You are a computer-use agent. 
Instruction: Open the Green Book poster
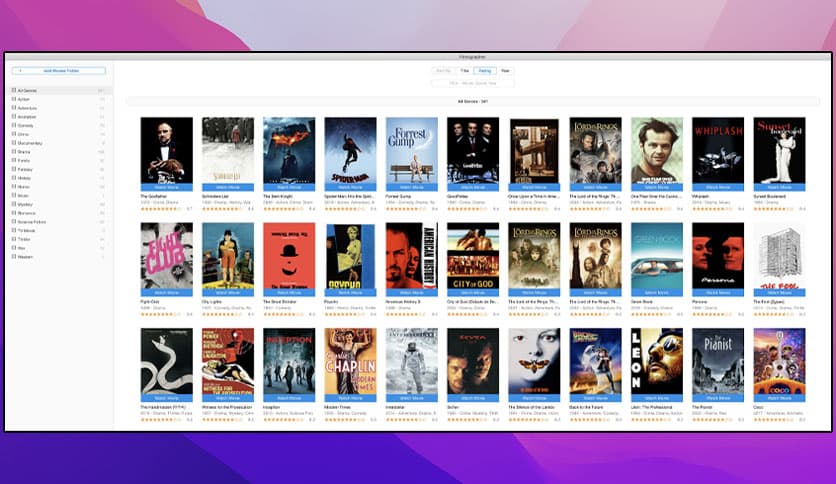[x=657, y=256]
